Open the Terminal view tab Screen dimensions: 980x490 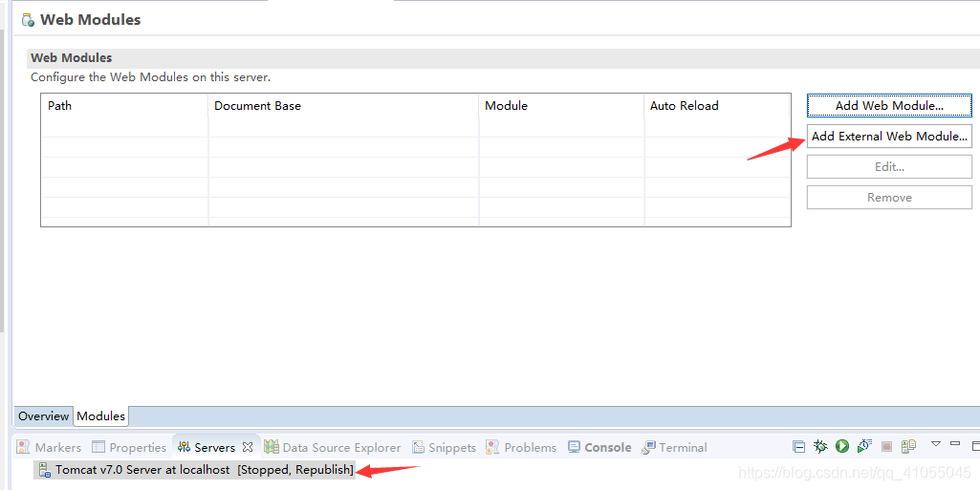(675, 447)
